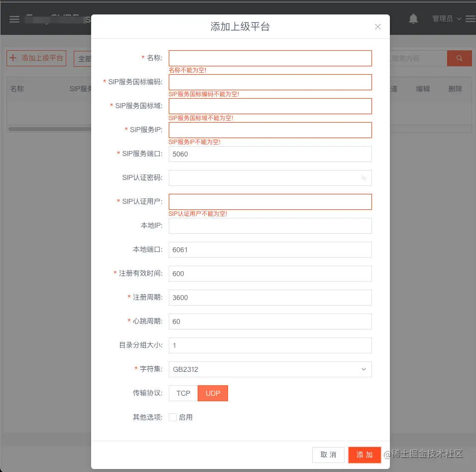
Task: Click the SIP服务国标编码不能为空! error text
Action: (204, 94)
